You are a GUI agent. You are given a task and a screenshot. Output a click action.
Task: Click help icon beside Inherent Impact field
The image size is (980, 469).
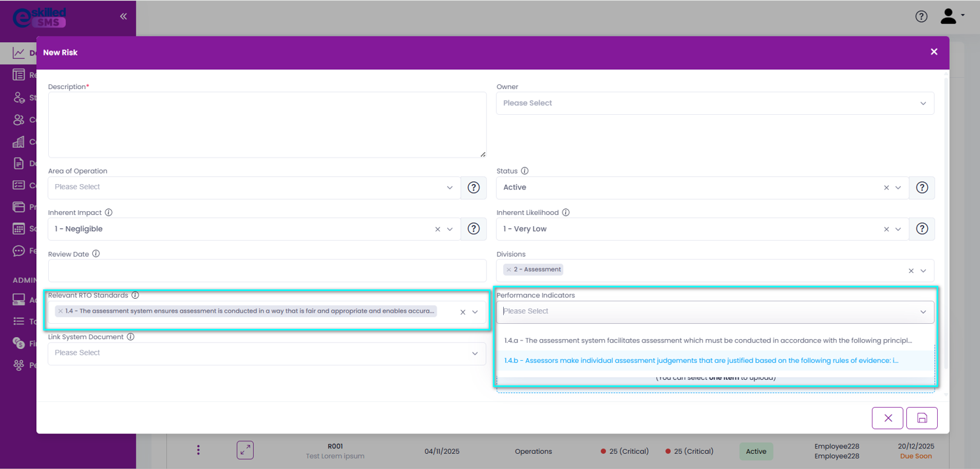(474, 229)
